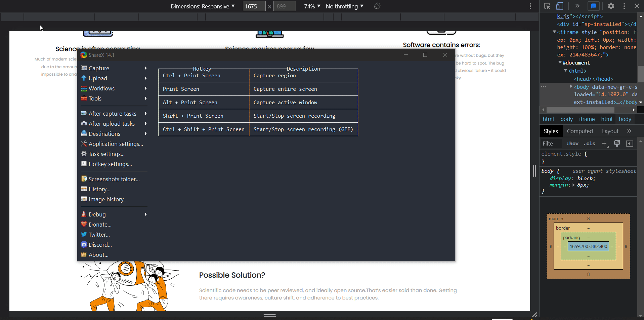The image size is (644, 320).
Task: Click the Screenshots folder icon
Action: (x=84, y=179)
